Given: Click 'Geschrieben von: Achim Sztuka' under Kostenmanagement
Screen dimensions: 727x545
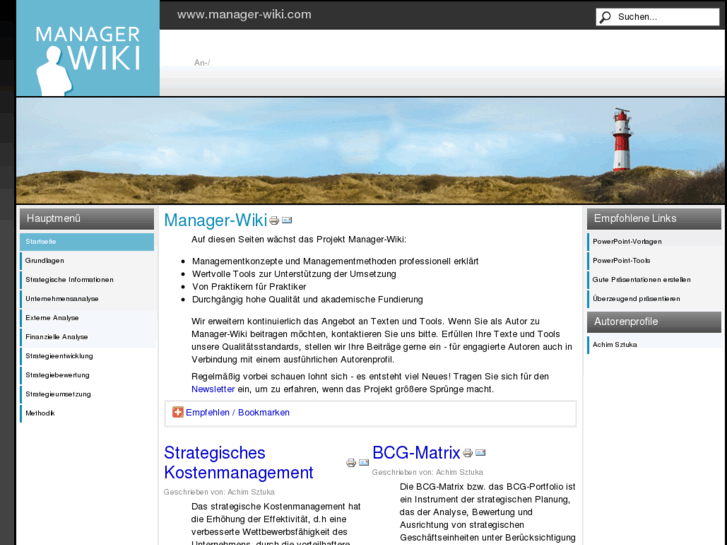Looking at the screenshot, I should click(219, 492).
